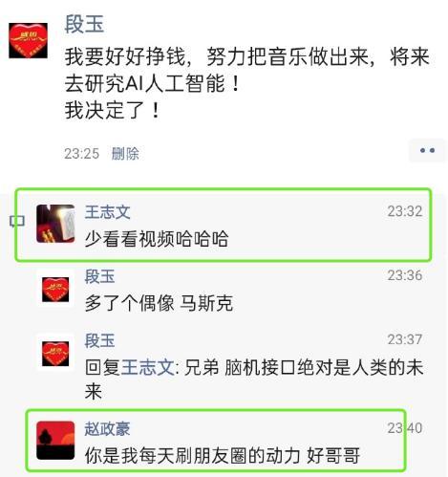Select the comment 少看看视频哈哈哈
This screenshot has height=477, width=448.
(x=157, y=239)
